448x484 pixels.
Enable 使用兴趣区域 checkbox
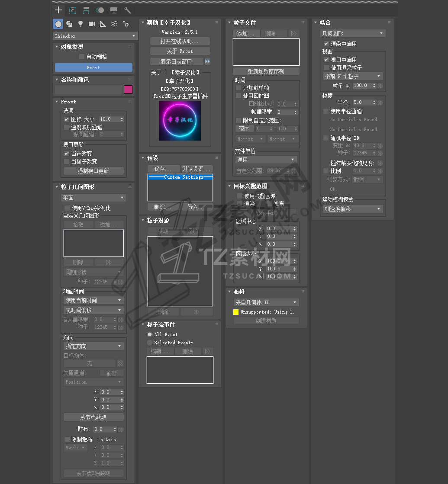[239, 196]
